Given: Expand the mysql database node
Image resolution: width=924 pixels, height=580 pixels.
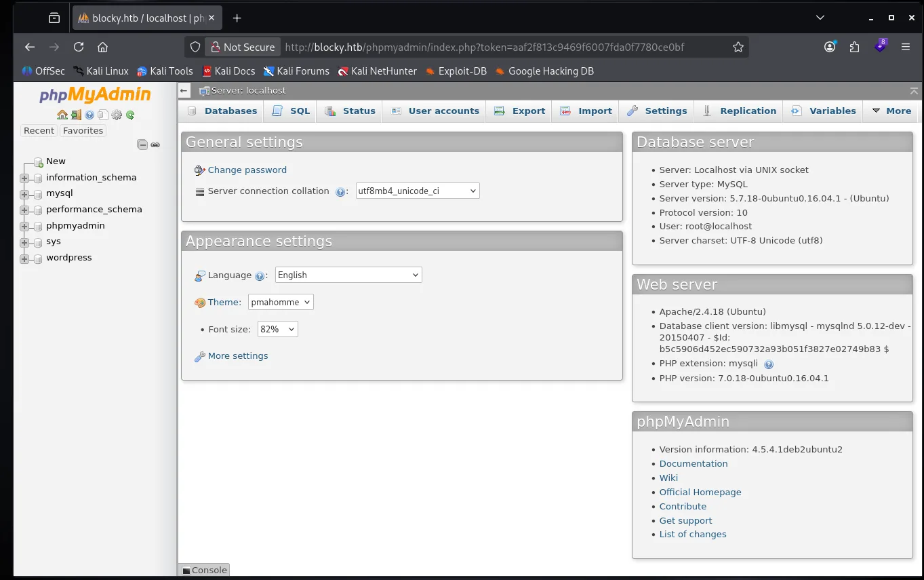Looking at the screenshot, I should [25, 194].
